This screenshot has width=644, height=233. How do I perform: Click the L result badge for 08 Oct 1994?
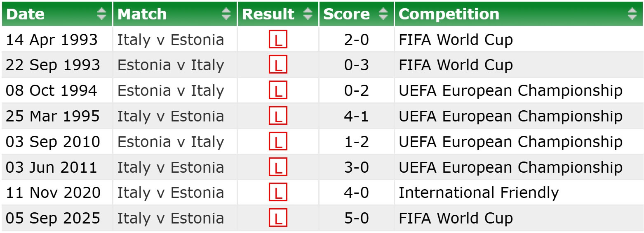278,91
